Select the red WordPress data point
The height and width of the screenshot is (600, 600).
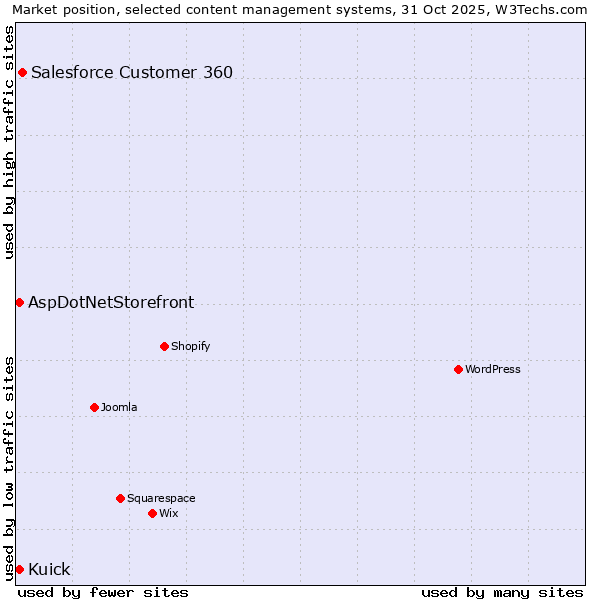tap(458, 369)
